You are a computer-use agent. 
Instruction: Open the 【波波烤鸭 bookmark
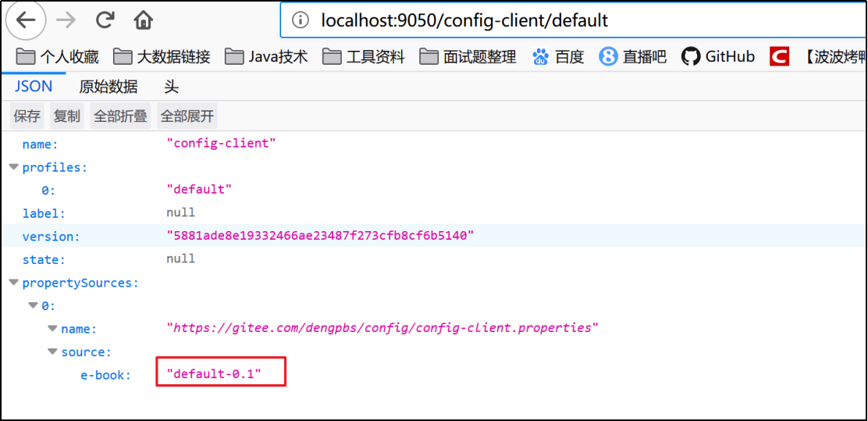click(834, 56)
